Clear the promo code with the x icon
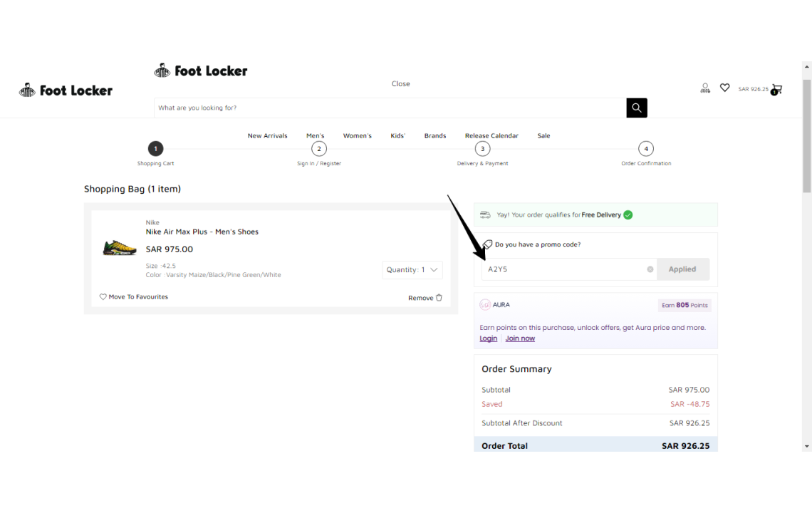Viewport: 812px width, 513px height. tap(650, 269)
